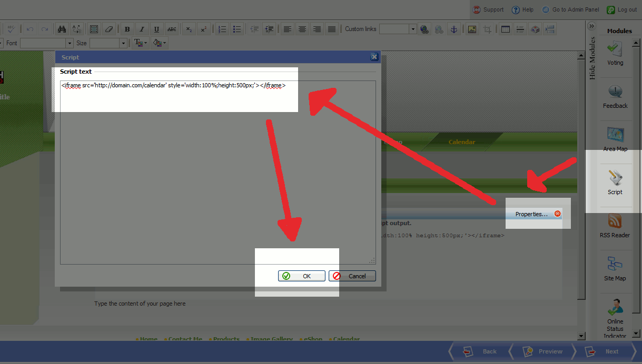Open Find with the binoculars icon

pos(62,29)
